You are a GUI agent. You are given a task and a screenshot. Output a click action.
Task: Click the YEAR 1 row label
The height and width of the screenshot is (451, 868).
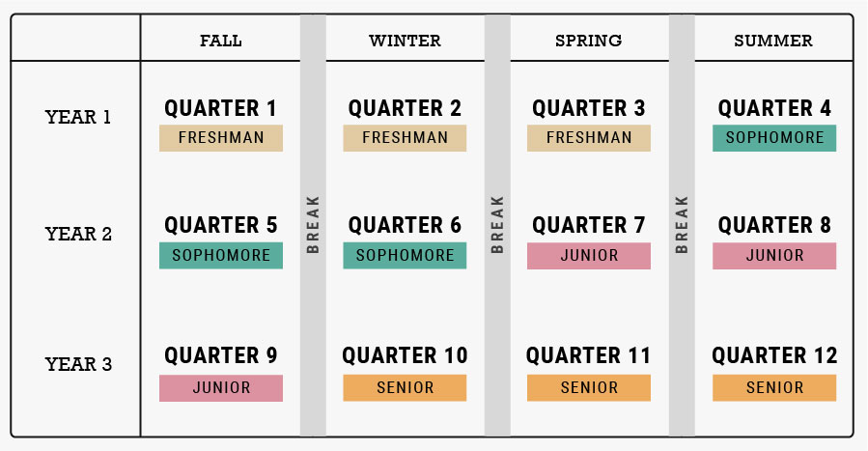(78, 118)
